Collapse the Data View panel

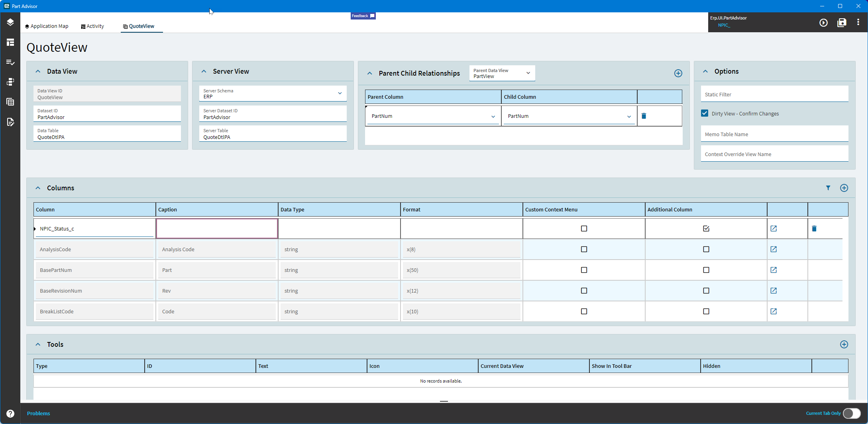[x=38, y=71]
